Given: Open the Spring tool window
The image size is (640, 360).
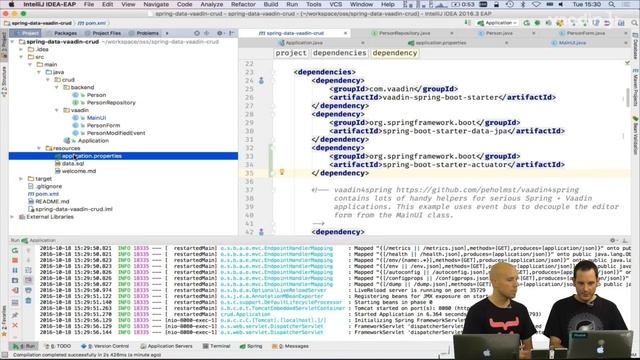Looking at the screenshot, I should point(251,346).
